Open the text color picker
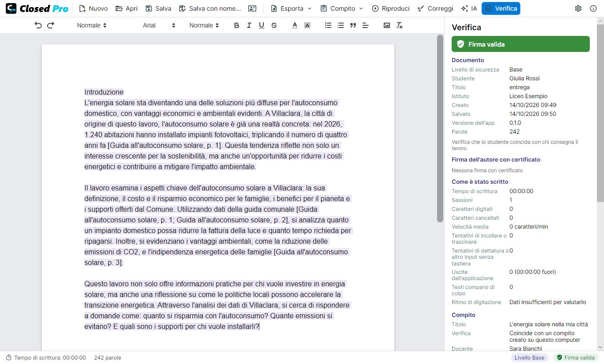 [x=294, y=25]
